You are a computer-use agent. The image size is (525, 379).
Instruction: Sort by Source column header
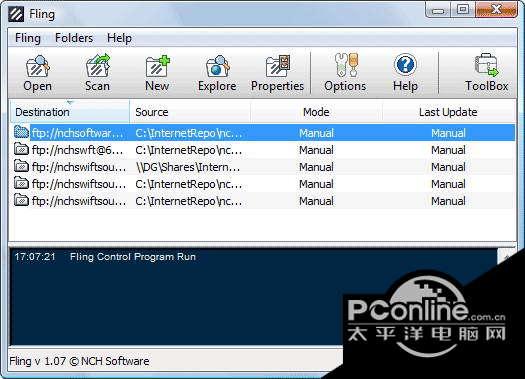click(190, 112)
